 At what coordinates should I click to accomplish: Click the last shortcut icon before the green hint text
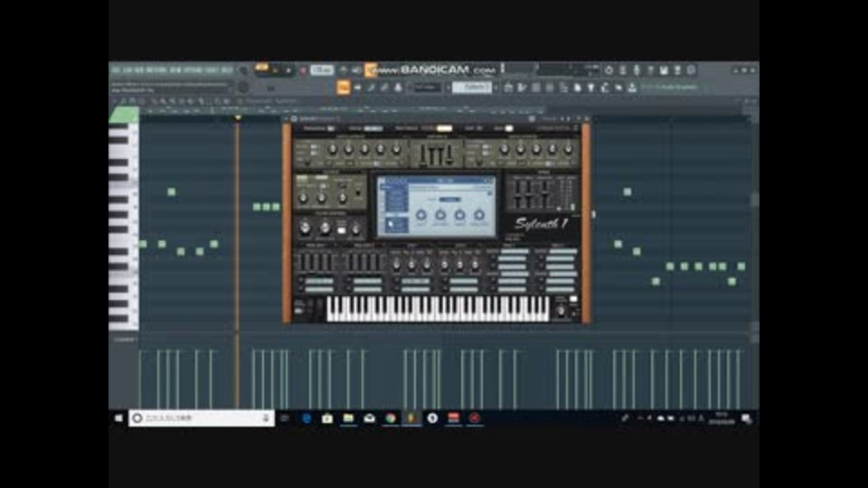(x=632, y=88)
